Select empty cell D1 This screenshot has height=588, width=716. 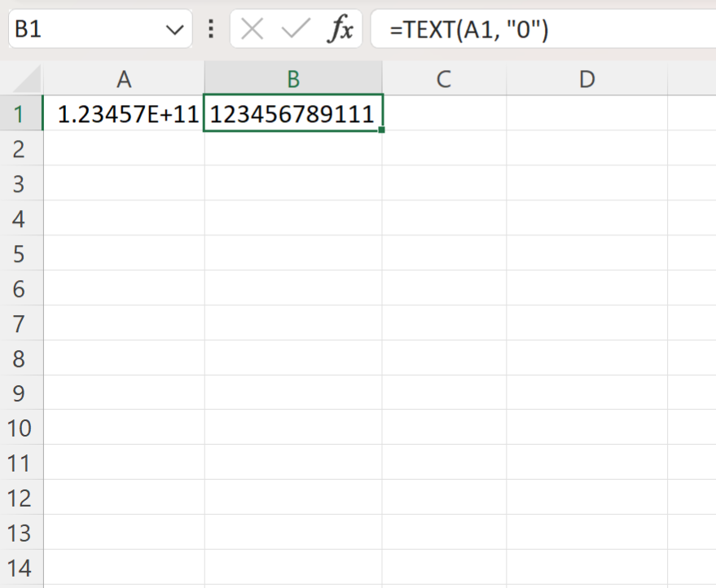coord(586,113)
